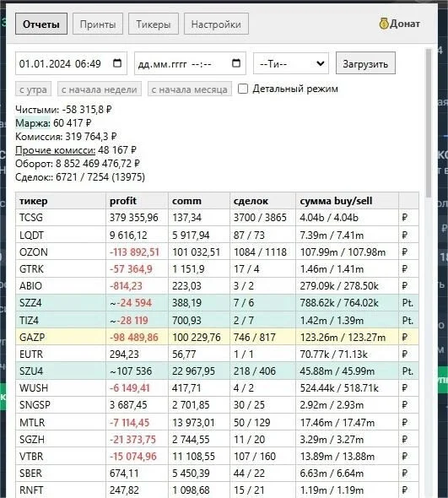Select the VTBR ticker cell
Screen dimensions: 448x498
click(61, 456)
